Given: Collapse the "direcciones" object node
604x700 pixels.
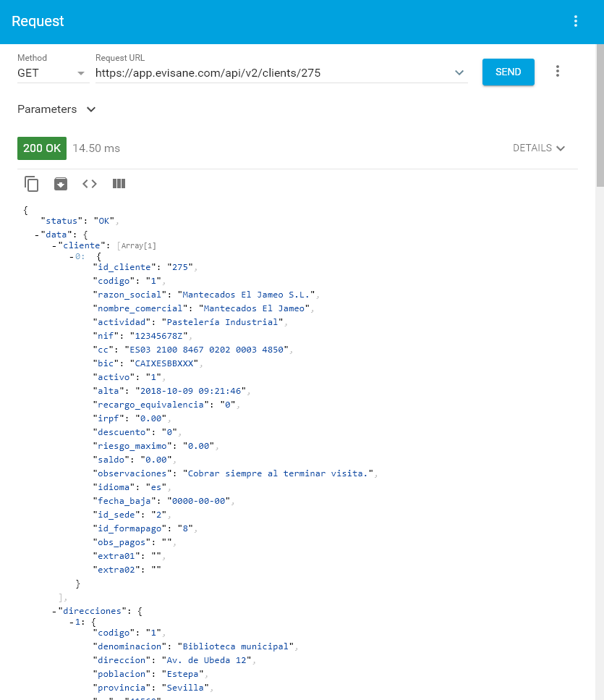Looking at the screenshot, I should point(54,611).
